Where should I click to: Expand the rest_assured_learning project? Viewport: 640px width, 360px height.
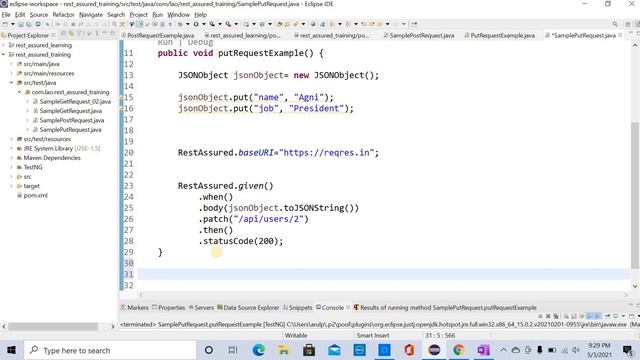(4, 45)
